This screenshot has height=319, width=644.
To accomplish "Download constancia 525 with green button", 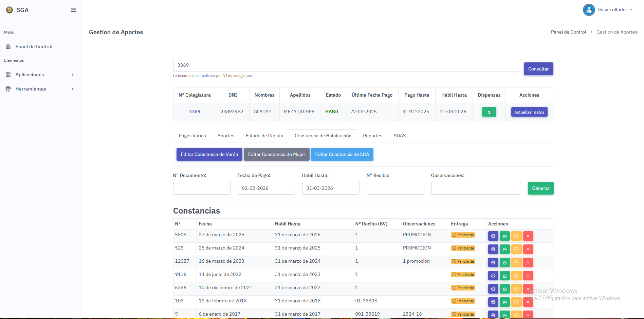I will pos(504,249).
